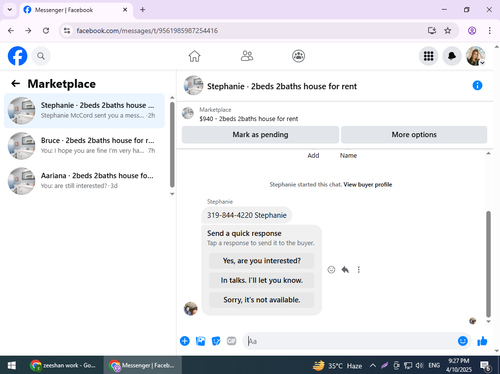Click the scroll-down arrow of conversation list
500x374 pixels.
[x=172, y=194]
